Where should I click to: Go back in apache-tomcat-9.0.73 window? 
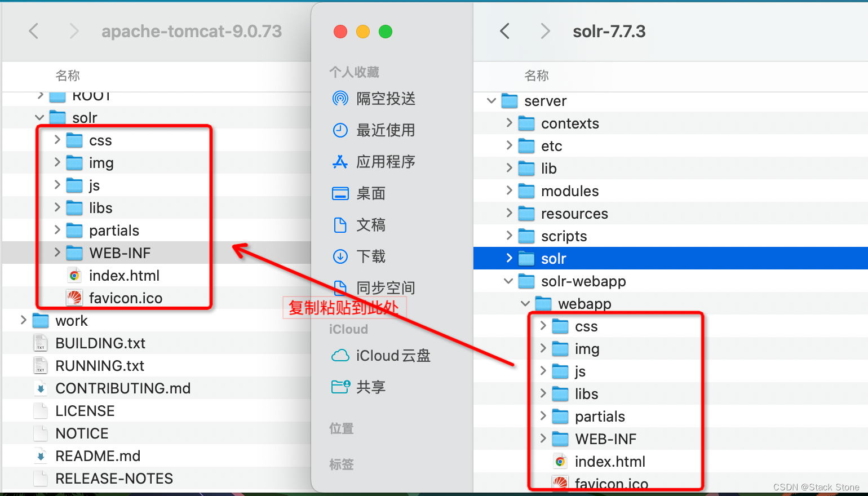(34, 31)
